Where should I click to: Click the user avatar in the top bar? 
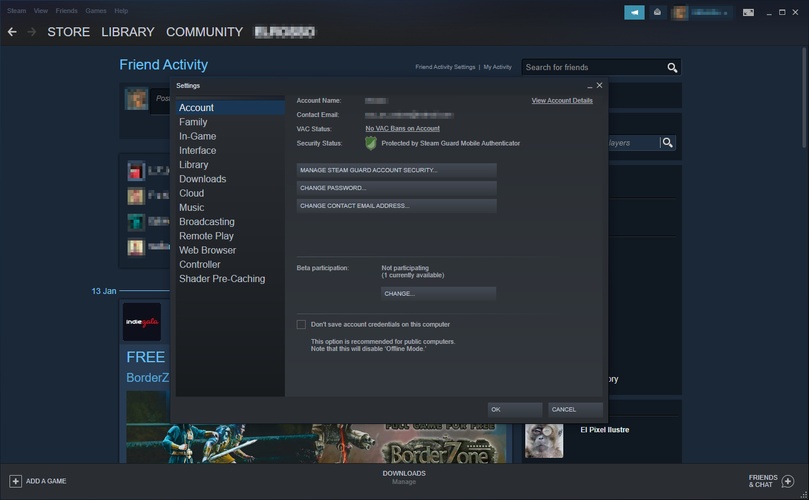(679, 12)
